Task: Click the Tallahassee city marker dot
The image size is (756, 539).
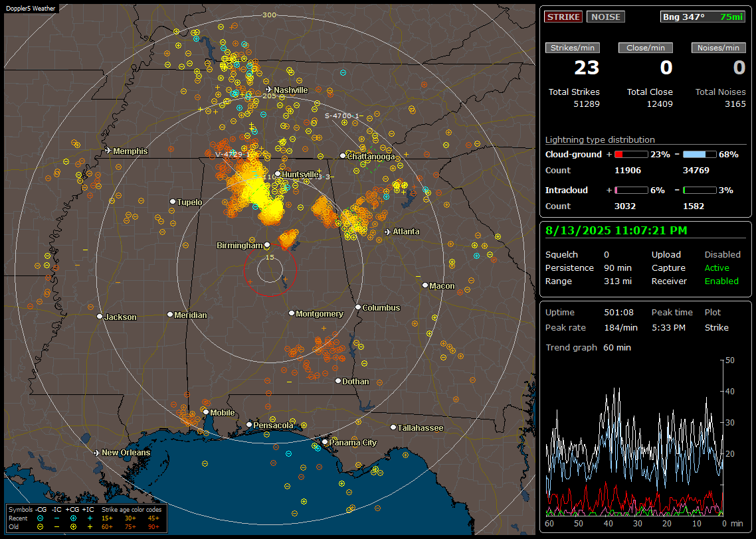Action: [393, 427]
